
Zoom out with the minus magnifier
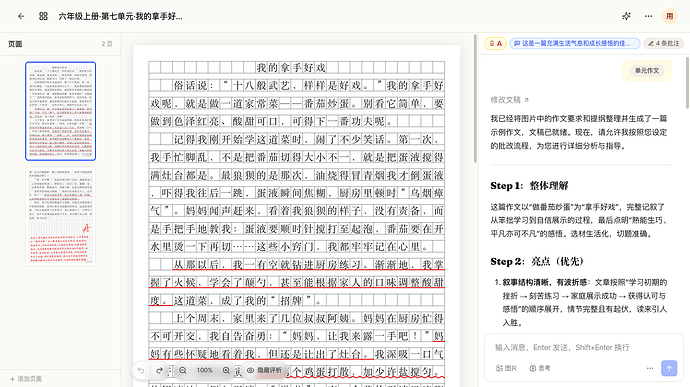183,370
